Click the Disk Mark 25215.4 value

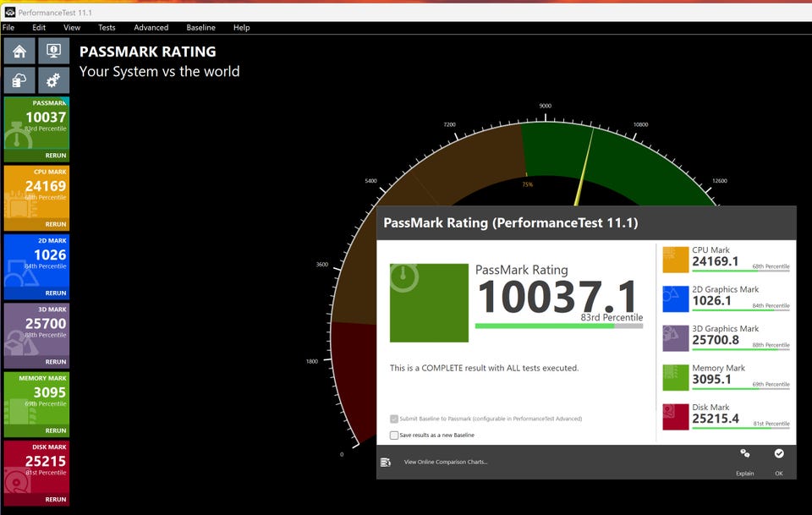click(716, 419)
